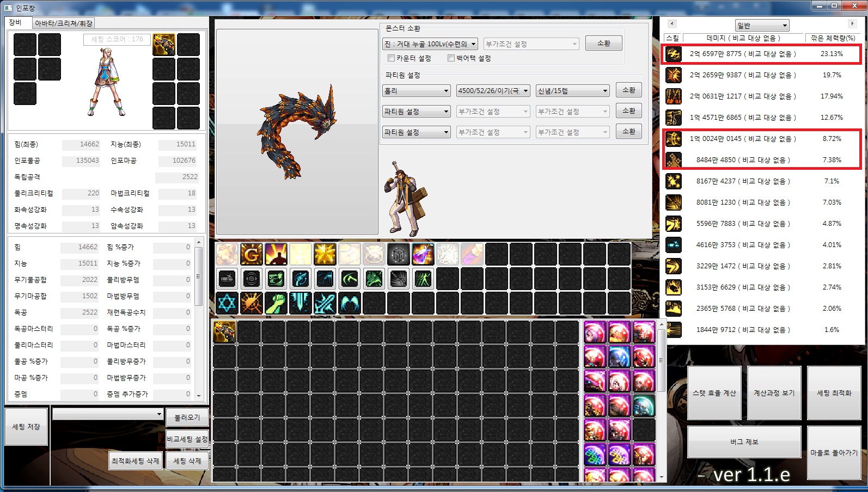Click the 깎은 체력량(%) column header
This screenshot has height=492, width=868.
click(x=833, y=38)
